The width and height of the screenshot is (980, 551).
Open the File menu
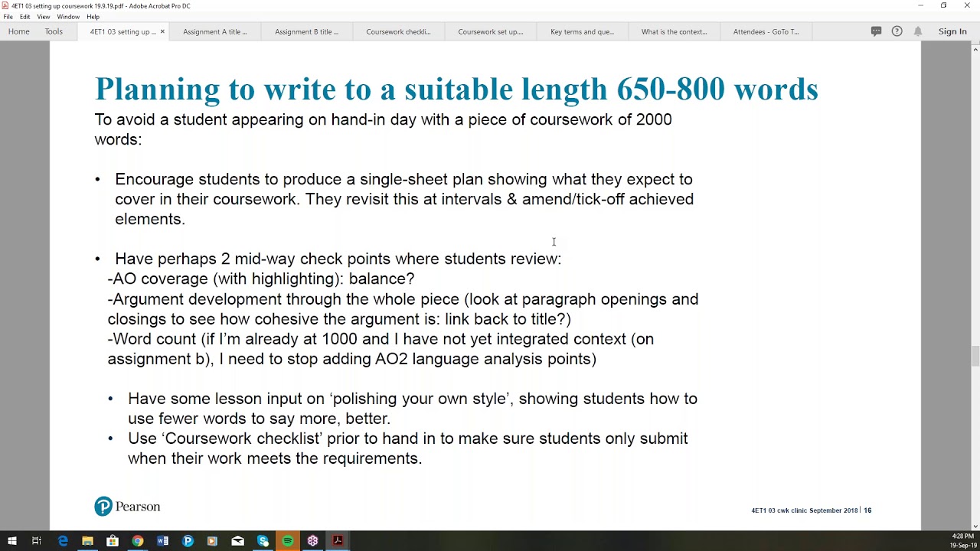[x=8, y=17]
